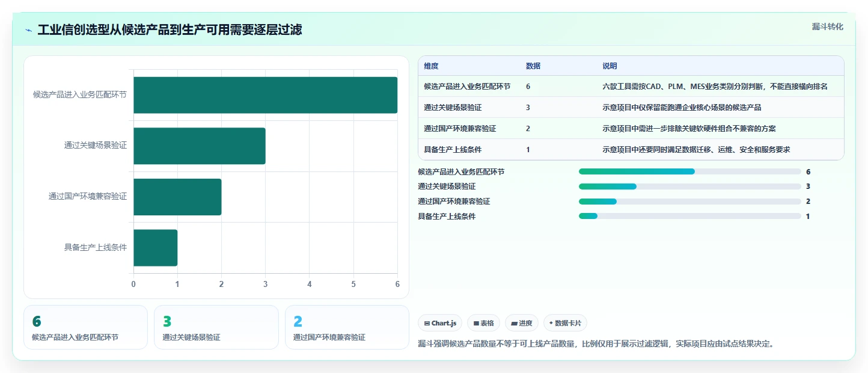Click the data card showing 3
The image size is (868, 373).
coord(216,327)
